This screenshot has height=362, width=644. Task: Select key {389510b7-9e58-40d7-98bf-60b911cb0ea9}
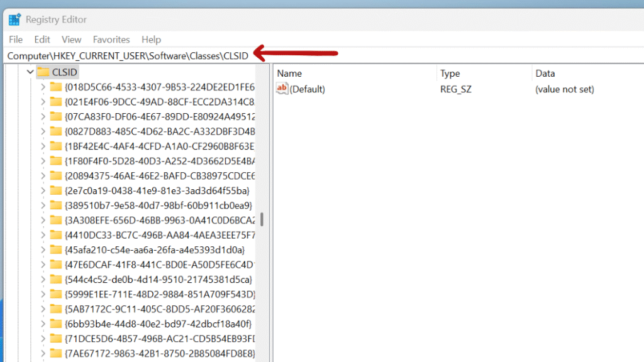158,206
